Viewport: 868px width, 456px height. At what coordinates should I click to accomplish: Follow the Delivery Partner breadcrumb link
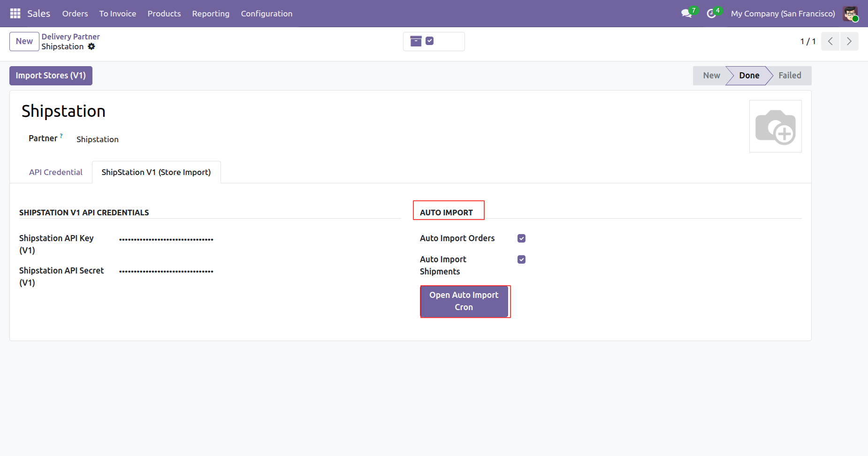point(71,37)
